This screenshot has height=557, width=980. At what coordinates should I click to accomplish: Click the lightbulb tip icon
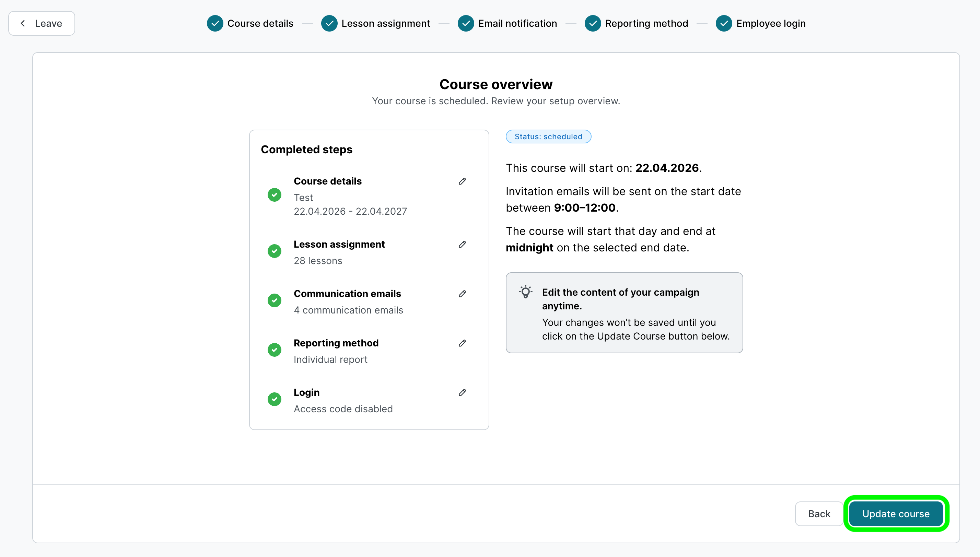[x=525, y=292]
